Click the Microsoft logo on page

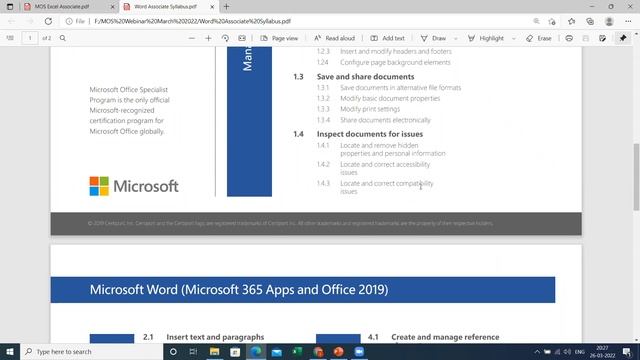134,186
